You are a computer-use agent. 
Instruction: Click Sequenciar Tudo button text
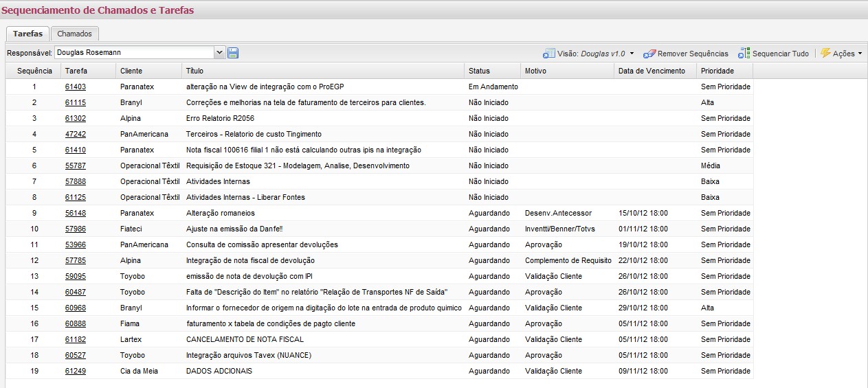click(781, 54)
